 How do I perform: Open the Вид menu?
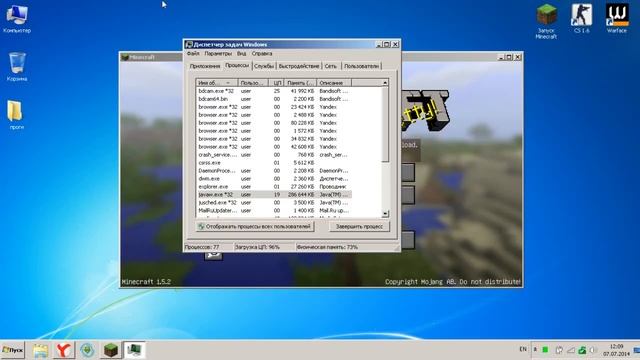[242, 53]
